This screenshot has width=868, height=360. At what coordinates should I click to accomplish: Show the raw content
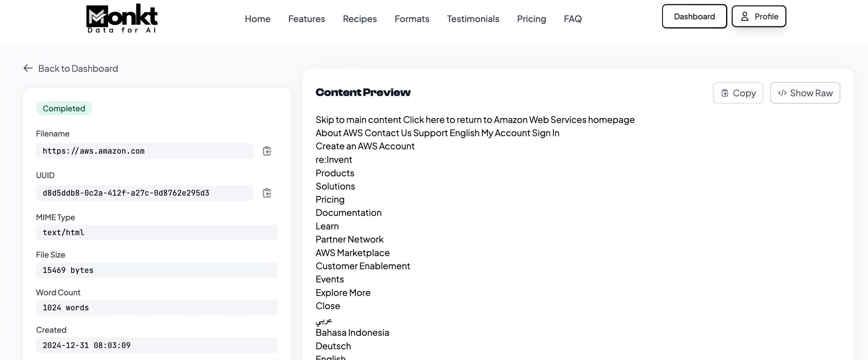pyautogui.click(x=805, y=93)
